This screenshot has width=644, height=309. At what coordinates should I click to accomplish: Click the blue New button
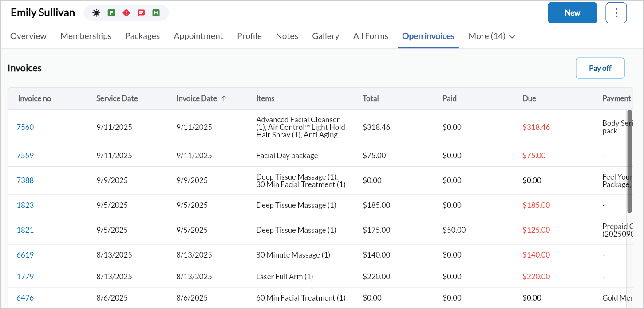(573, 13)
